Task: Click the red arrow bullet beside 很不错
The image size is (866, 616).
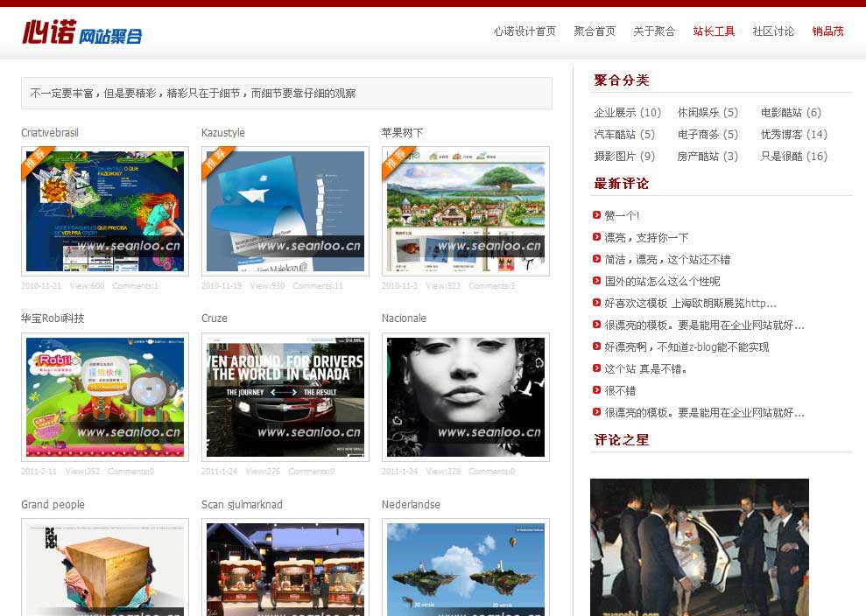Action: (596, 390)
